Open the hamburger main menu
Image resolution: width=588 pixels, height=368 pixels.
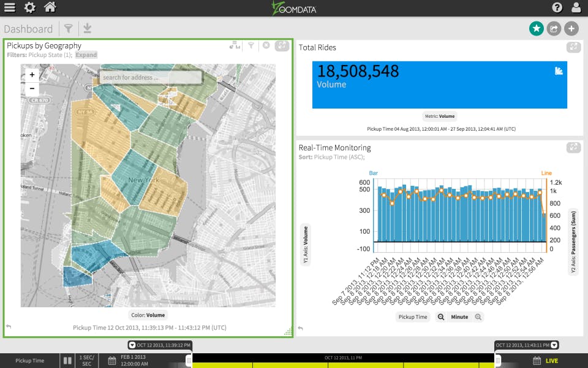(10, 8)
